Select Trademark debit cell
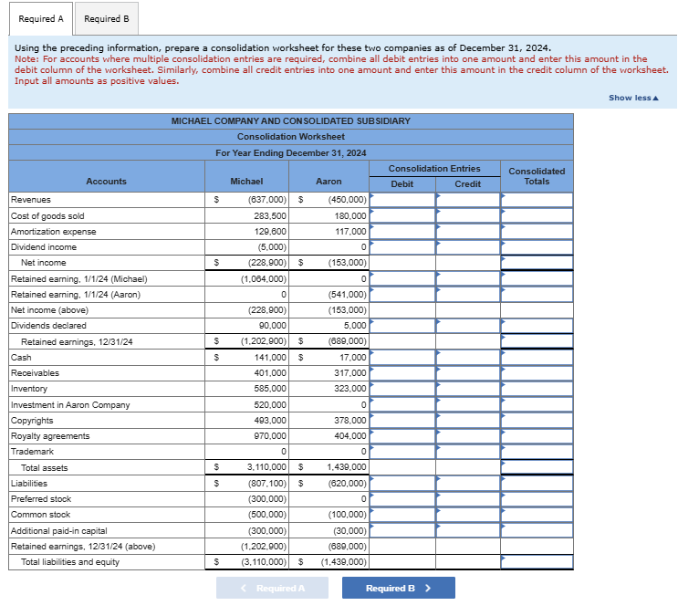This screenshot has width=678, height=616. (x=402, y=452)
